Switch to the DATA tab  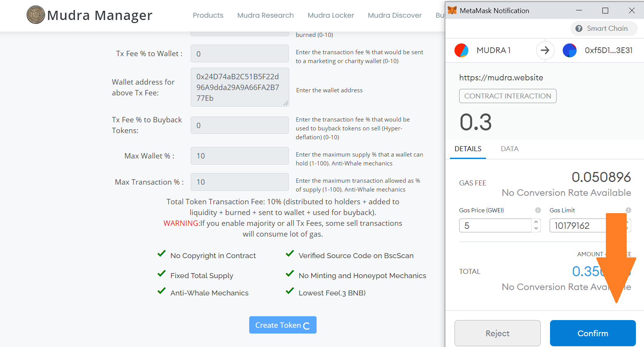pos(510,149)
